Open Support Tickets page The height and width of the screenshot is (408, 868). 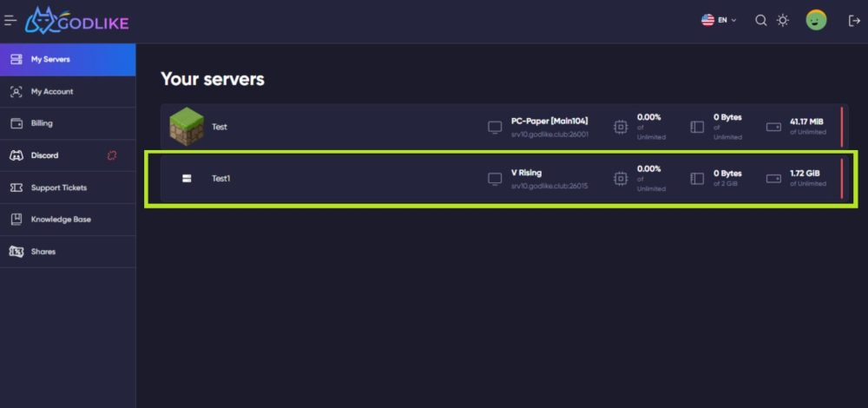tap(68, 188)
